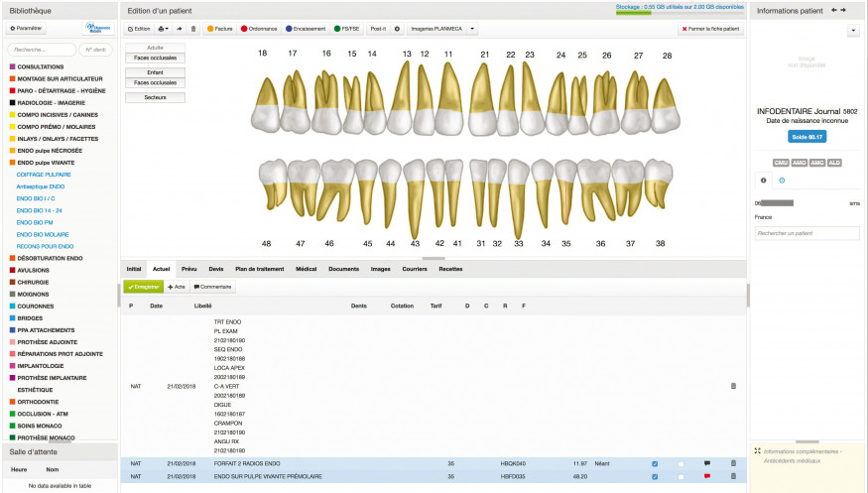868x493 pixels.
Task: Uncheck the R checkbox for ENDO SUR PULPE VIVANTE
Action: 655,476
